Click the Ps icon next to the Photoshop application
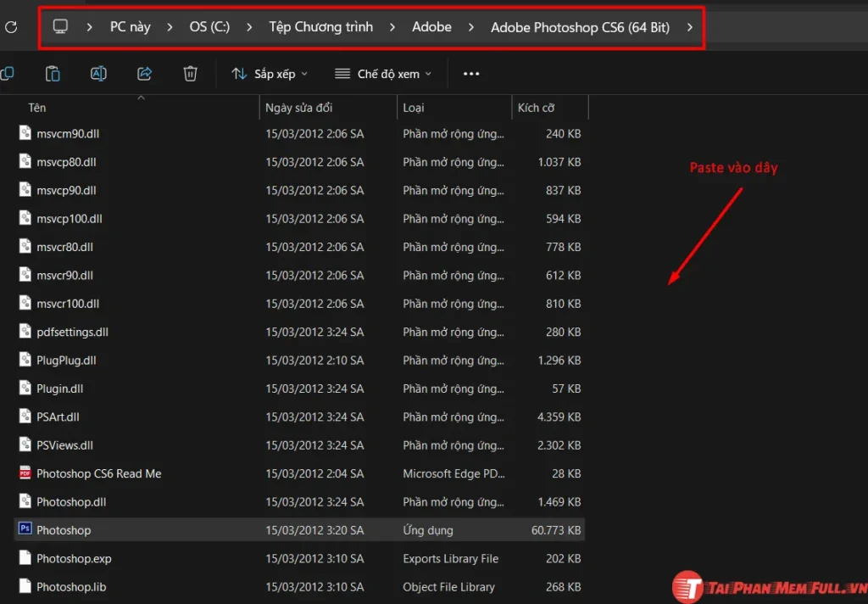The width and height of the screenshot is (868, 604). [x=25, y=529]
